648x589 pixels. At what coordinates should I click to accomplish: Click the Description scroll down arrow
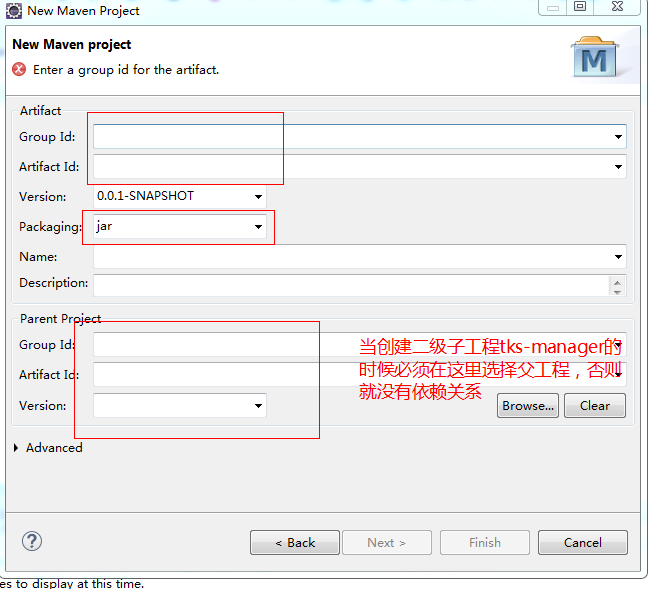click(617, 291)
